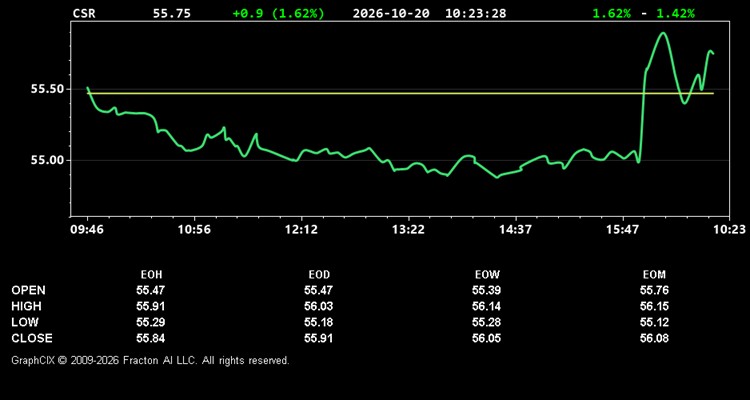This screenshot has width=750, height=400.
Task: Click the EOM column header
Action: point(654,275)
